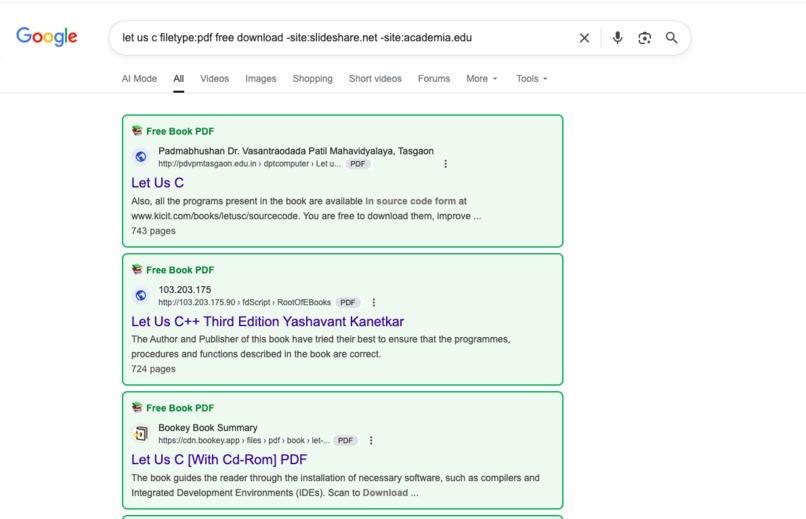The image size is (806, 519).
Task: Click PDF badge on pdvpmtasgaon result
Action: click(x=358, y=164)
